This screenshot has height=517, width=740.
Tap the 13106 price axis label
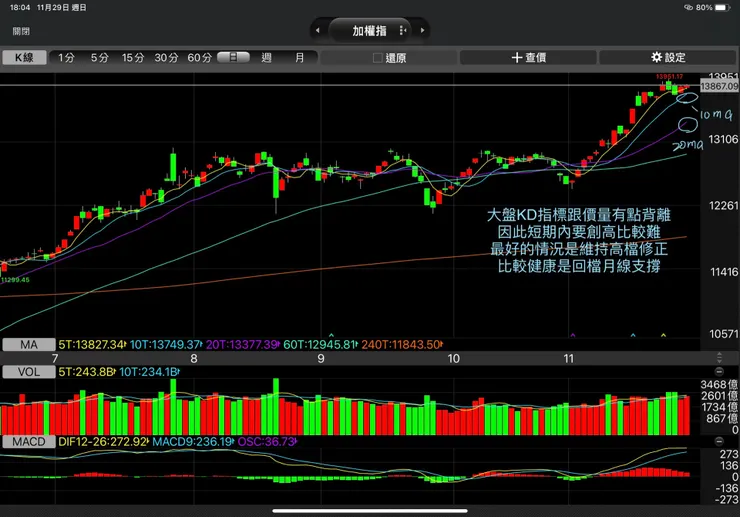pos(723,139)
